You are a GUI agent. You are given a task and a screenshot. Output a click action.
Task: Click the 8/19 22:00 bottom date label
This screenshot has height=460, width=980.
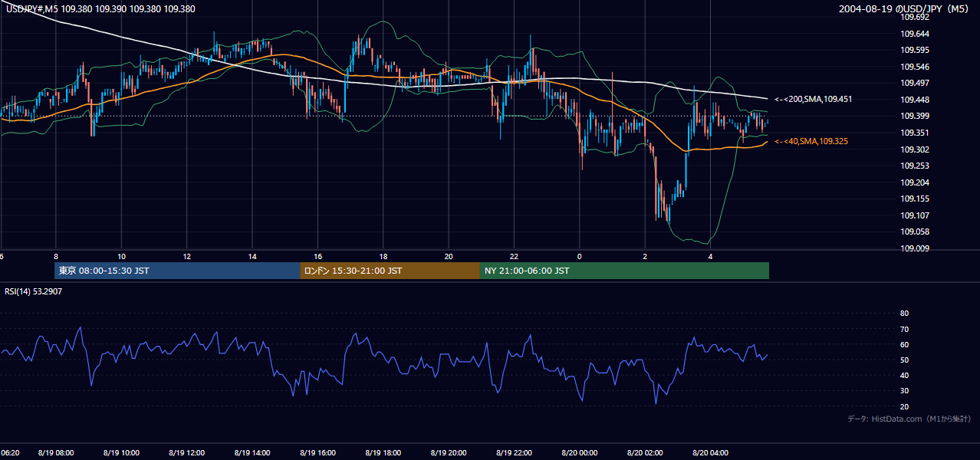point(515,453)
